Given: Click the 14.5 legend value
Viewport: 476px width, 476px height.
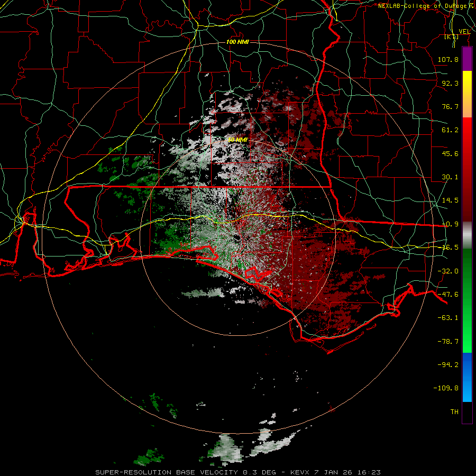Looking at the screenshot, I should 450,200.
